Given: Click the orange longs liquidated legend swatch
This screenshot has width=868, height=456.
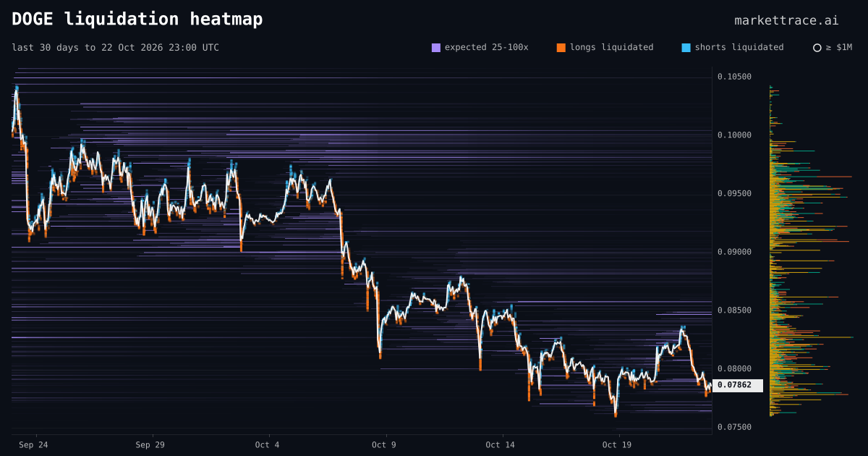Looking at the screenshot, I should coord(561,48).
